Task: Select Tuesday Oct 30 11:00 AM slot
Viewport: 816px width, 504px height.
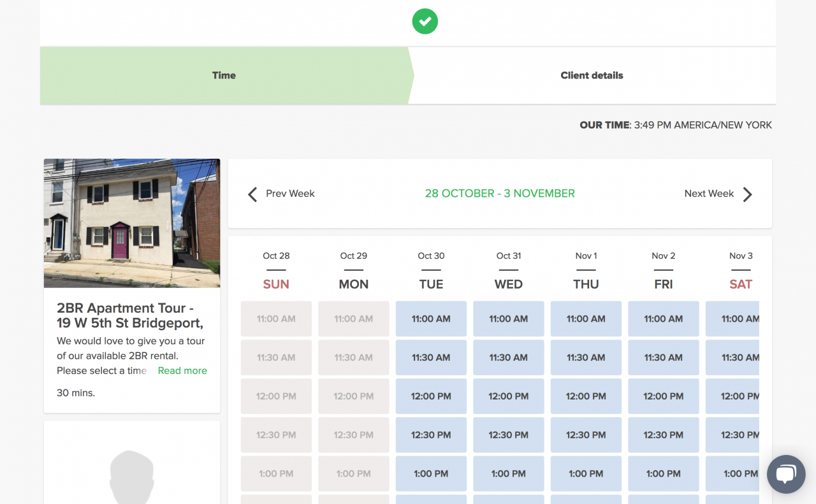Action: pos(431,319)
